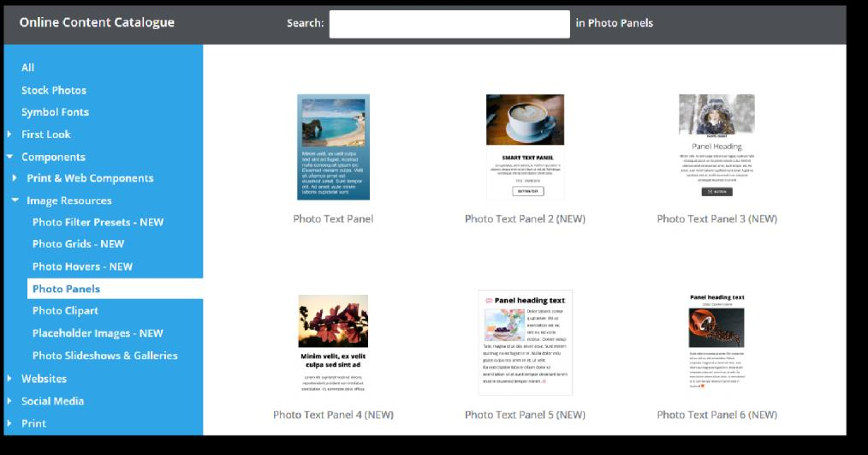Viewport: 868px width, 455px height.
Task: Select Photo Text Panel 4 flower thumbnail
Action: click(333, 344)
